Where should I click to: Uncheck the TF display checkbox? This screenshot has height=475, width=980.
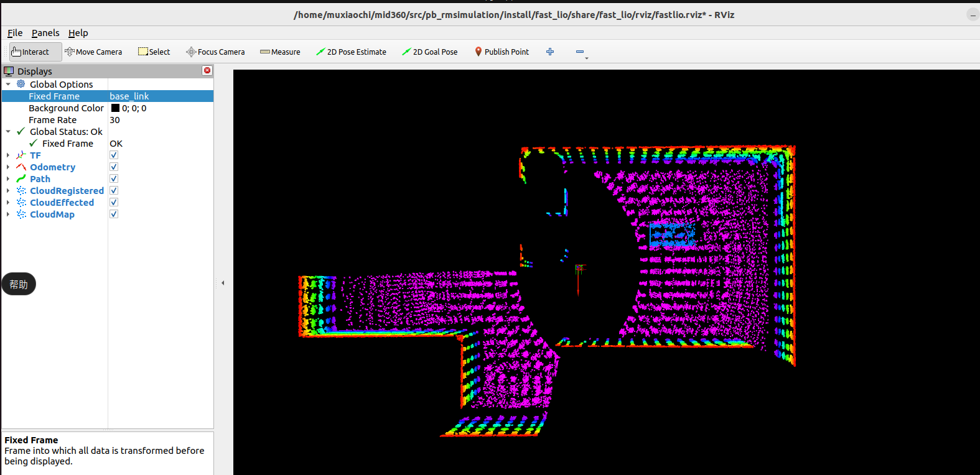tap(114, 155)
